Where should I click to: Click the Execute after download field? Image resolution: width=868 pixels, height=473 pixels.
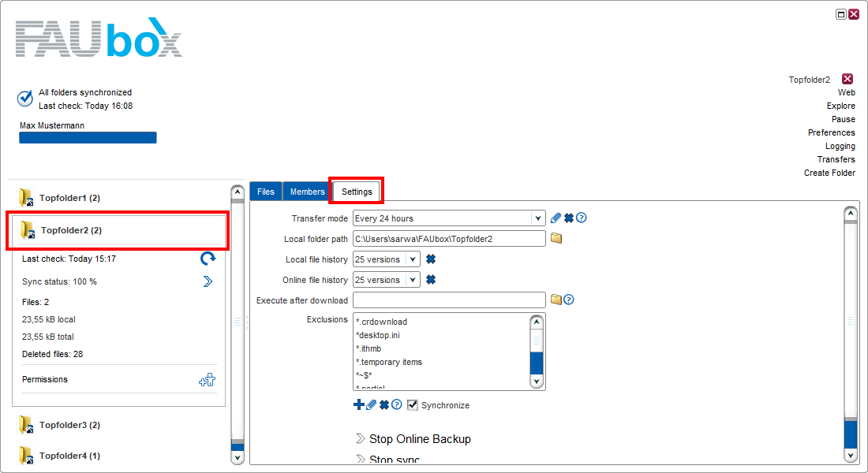[x=449, y=300]
